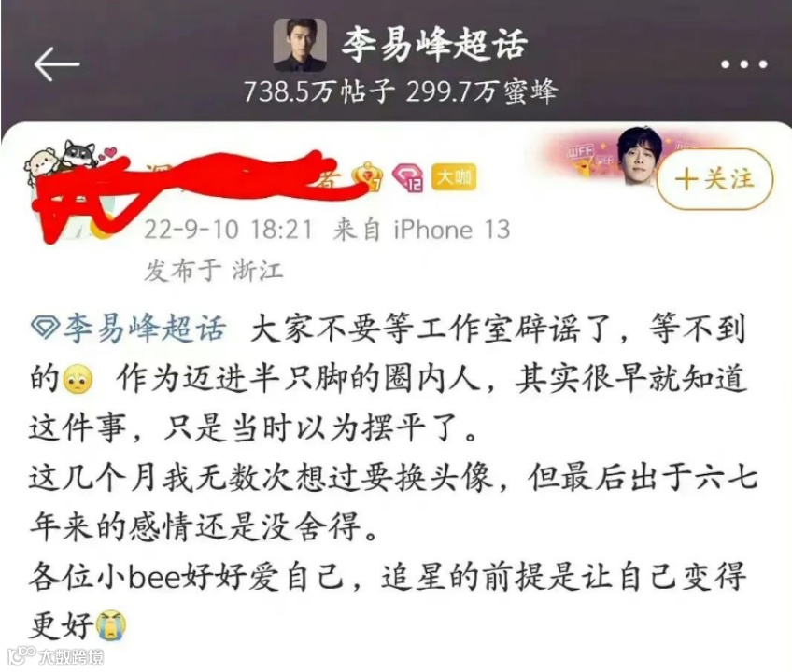Tap the 李易峰超话 header title
This screenshot has height=672, width=792.
[434, 44]
